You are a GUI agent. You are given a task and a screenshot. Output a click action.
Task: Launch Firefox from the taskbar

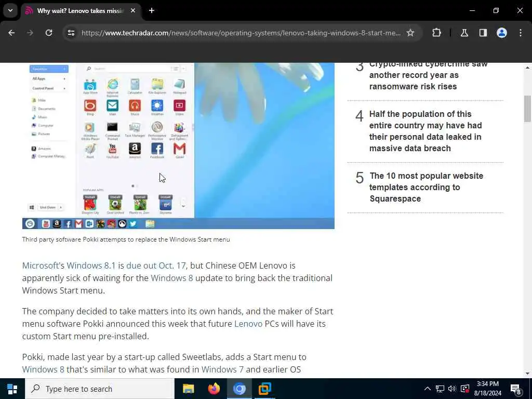(x=214, y=389)
